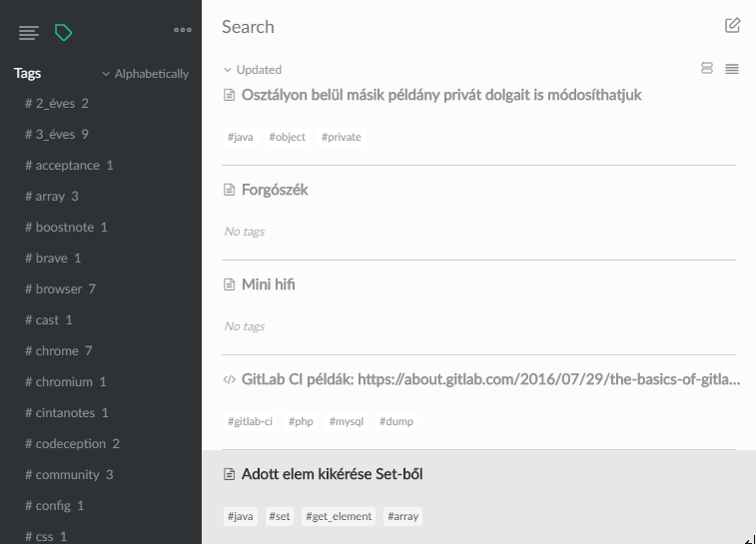756x544 pixels.
Task: Click document icon beside Mini hifi note
Action: 230,284
